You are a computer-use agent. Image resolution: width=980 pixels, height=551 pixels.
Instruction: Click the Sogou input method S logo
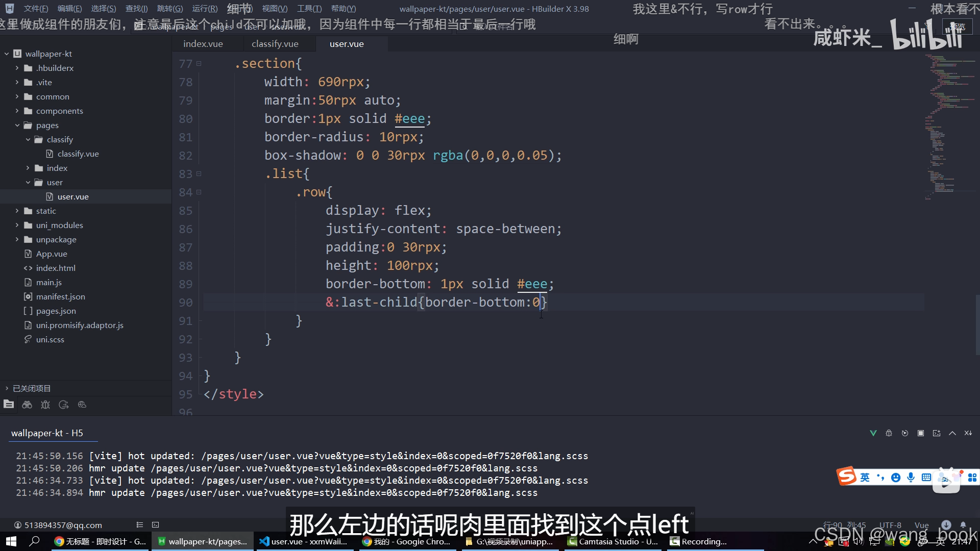pos(847,477)
